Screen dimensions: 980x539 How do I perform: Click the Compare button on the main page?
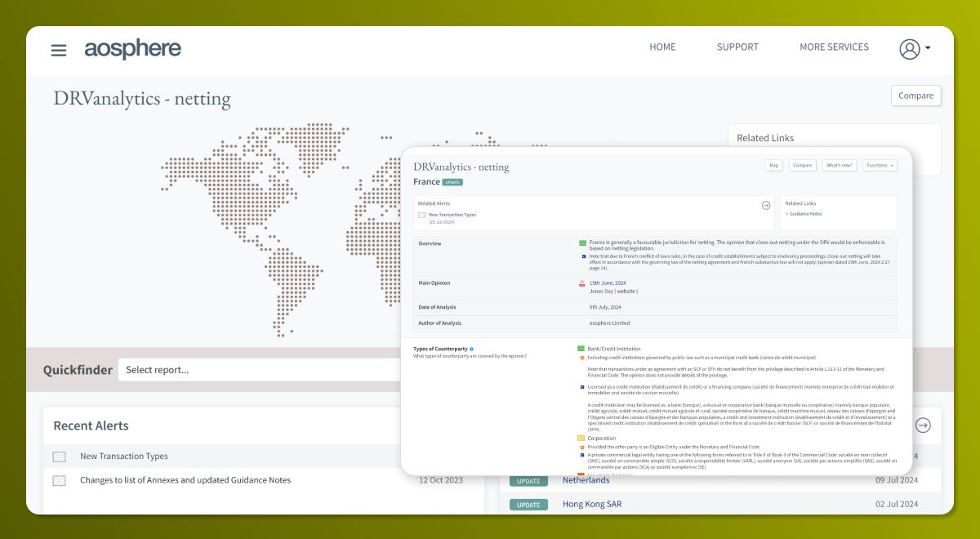(915, 96)
